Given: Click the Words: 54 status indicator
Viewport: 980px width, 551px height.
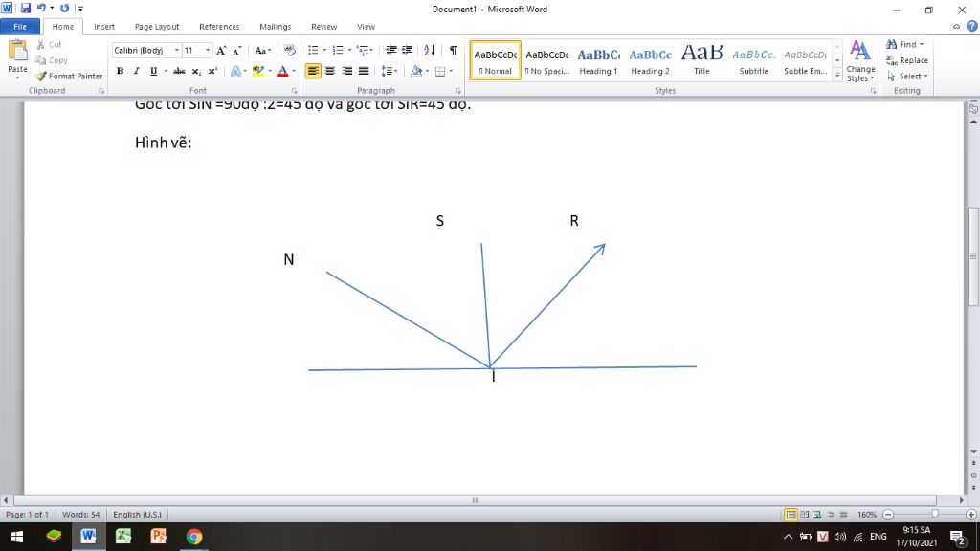Looking at the screenshot, I should 80,515.
